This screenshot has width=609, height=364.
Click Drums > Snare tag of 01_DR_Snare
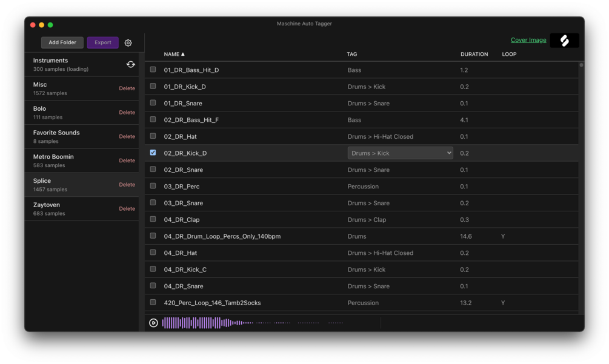368,104
